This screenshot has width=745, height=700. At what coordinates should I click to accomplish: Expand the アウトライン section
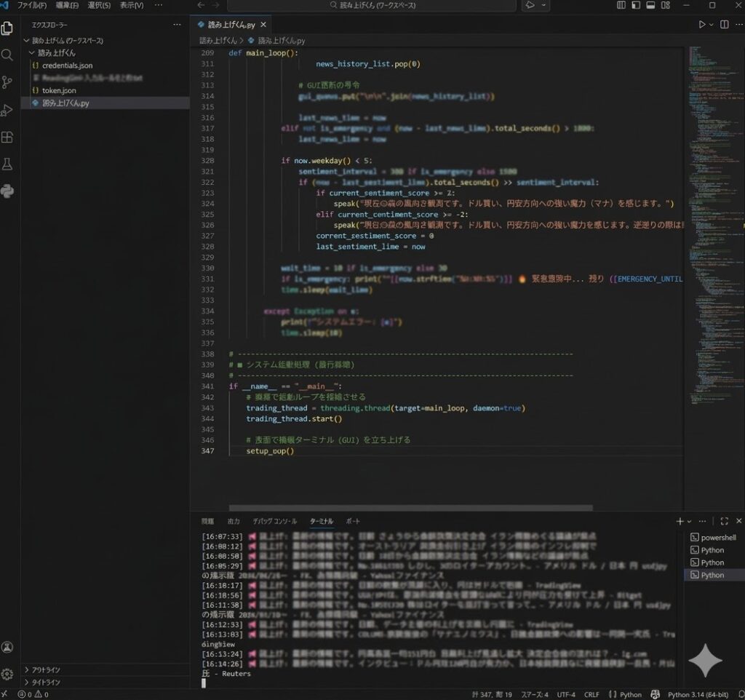pyautogui.click(x=47, y=669)
